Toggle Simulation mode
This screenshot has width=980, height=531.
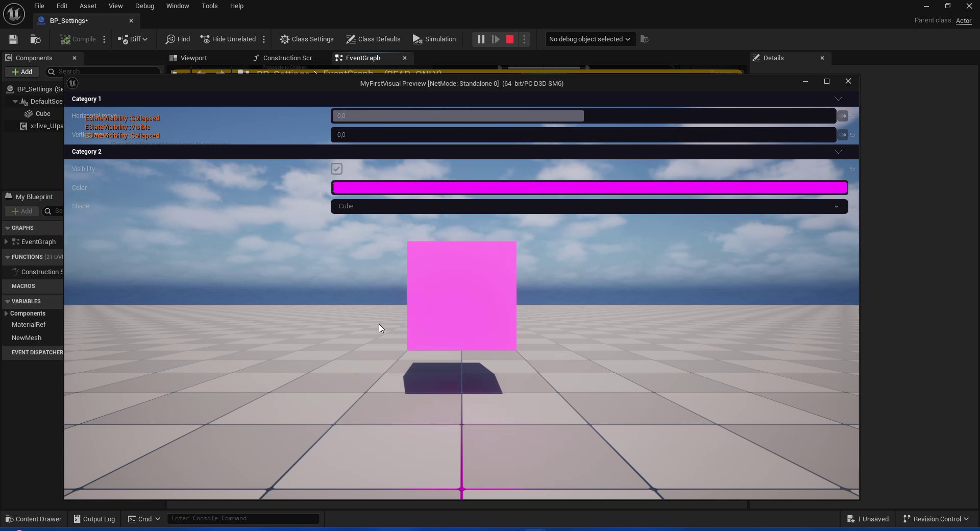pyautogui.click(x=434, y=39)
